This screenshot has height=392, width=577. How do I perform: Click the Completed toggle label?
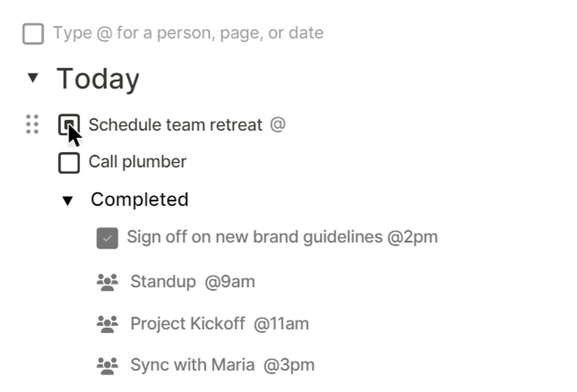point(140,199)
